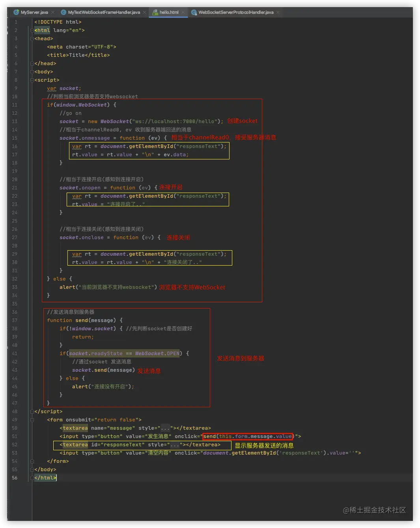Click the socket.onopen function assignment
Screen dimensions: 420x528
pos(108,188)
